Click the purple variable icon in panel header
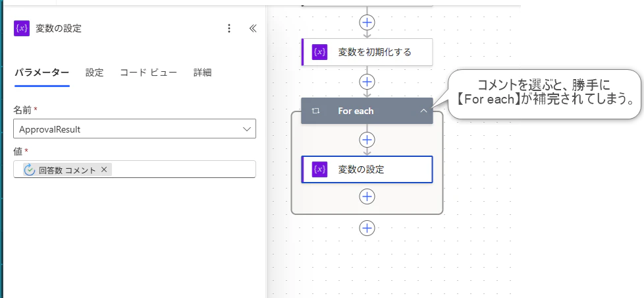Screen dimensions: 644x298 pos(21,28)
